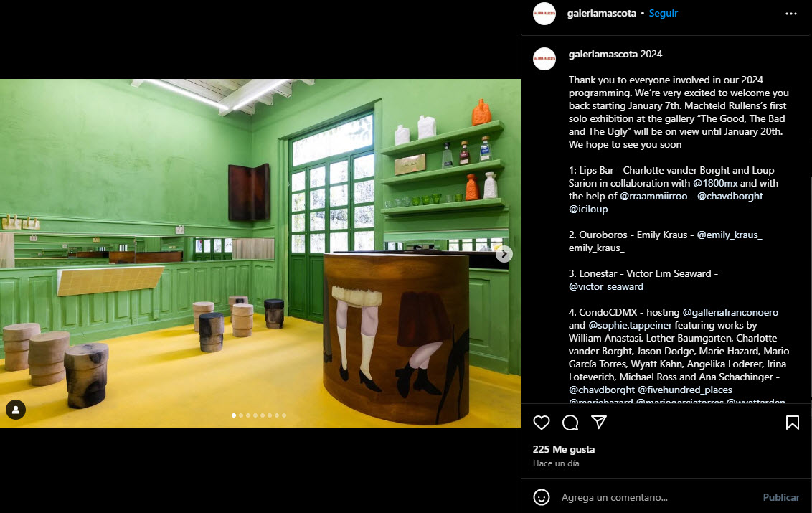Open galeriamascota username in header
Image resolution: width=812 pixels, height=513 pixels.
click(601, 14)
